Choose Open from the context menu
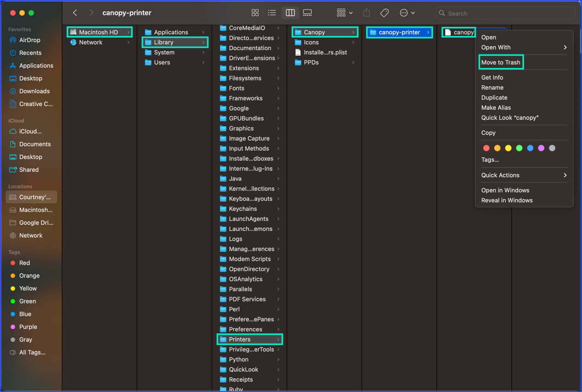Screen dimensions: 582x392 tap(489, 37)
